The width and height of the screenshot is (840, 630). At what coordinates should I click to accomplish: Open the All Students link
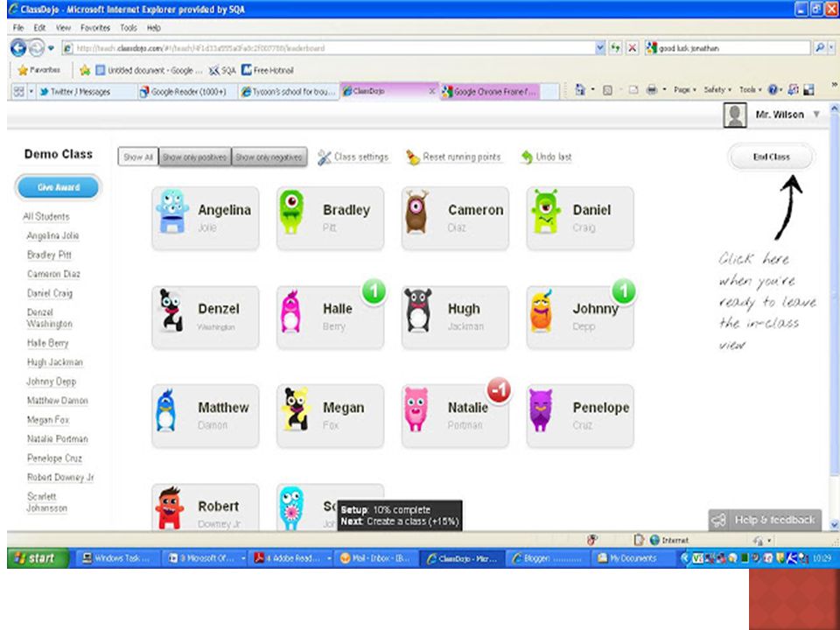46,216
